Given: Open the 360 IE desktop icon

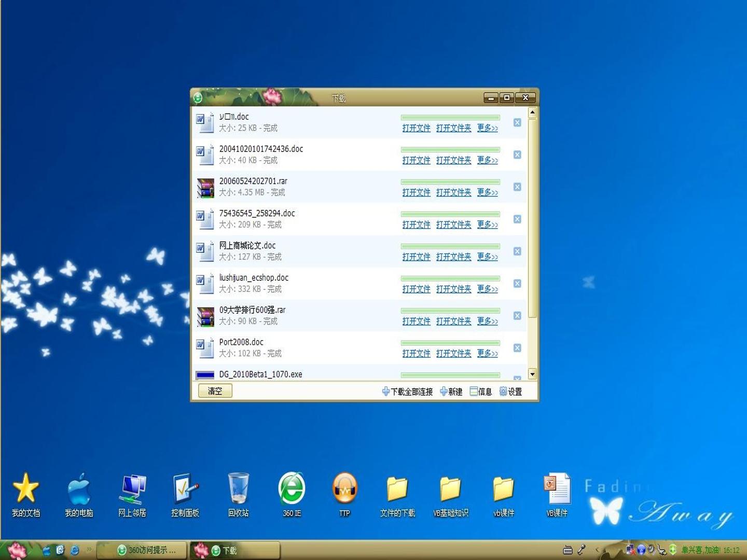Looking at the screenshot, I should (x=292, y=494).
